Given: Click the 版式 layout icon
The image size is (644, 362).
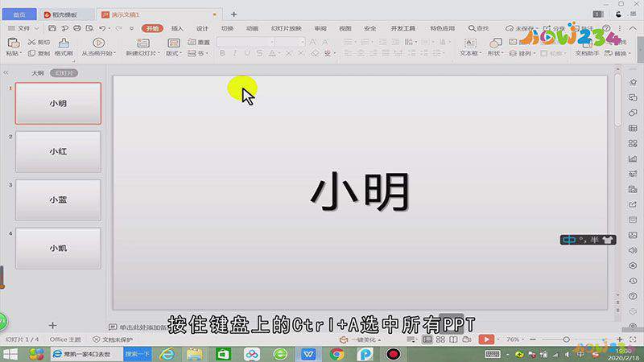Looking at the screenshot, I should pyautogui.click(x=174, y=43).
